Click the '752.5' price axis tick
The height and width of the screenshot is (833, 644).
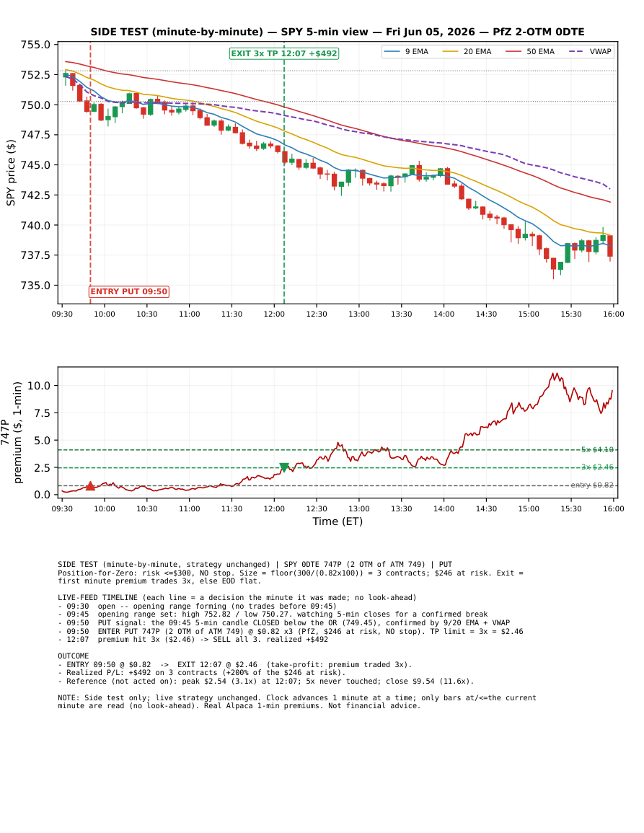tap(35, 75)
